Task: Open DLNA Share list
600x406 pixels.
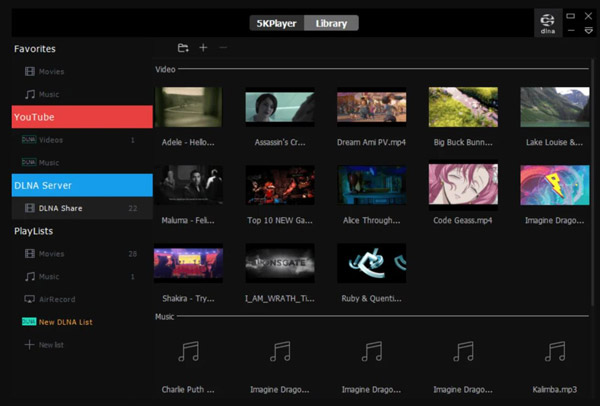Action: coord(82,208)
